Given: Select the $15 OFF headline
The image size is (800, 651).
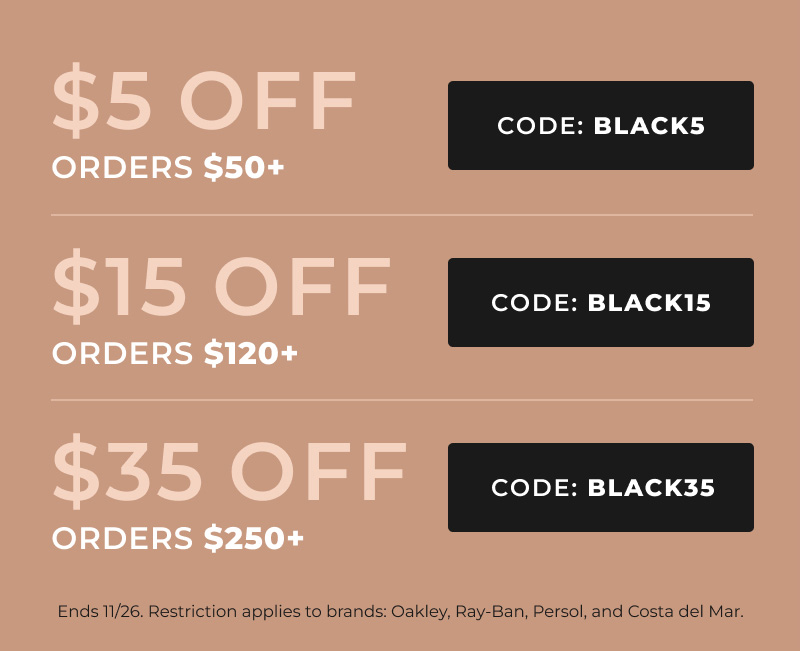Looking at the screenshot, I should click(x=221, y=286).
